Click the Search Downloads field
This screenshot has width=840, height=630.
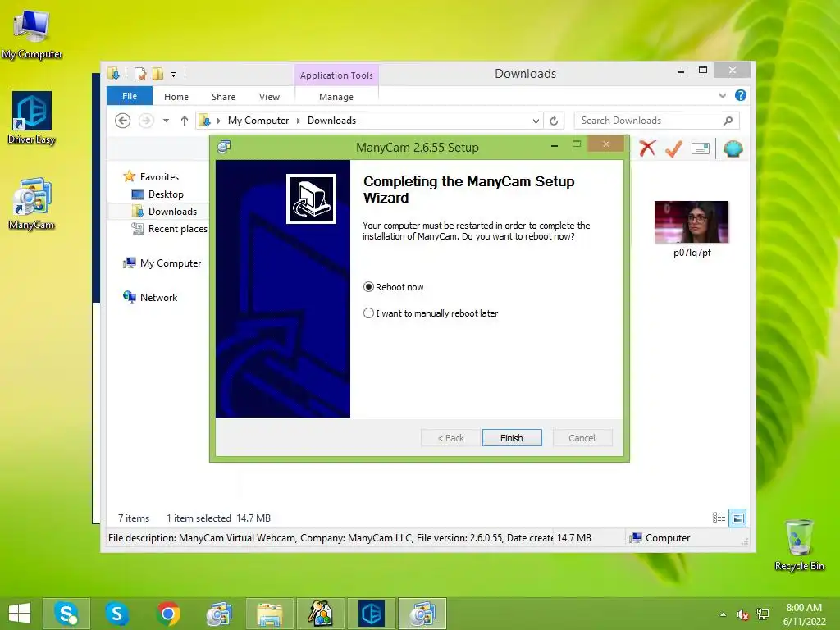(x=656, y=121)
